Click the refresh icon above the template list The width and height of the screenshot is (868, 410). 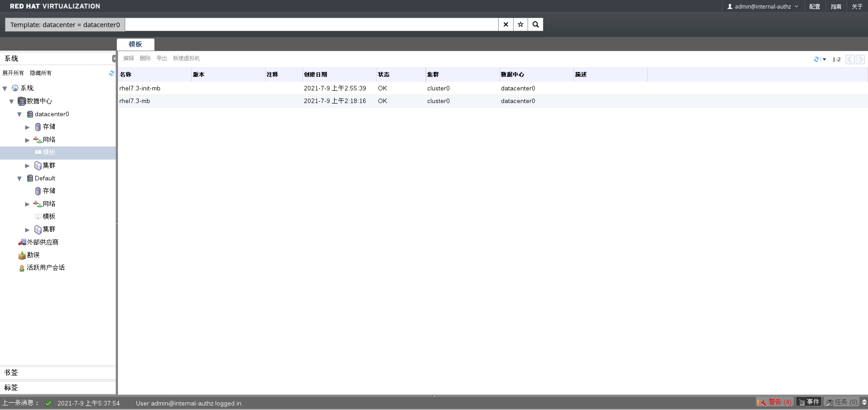coord(816,59)
